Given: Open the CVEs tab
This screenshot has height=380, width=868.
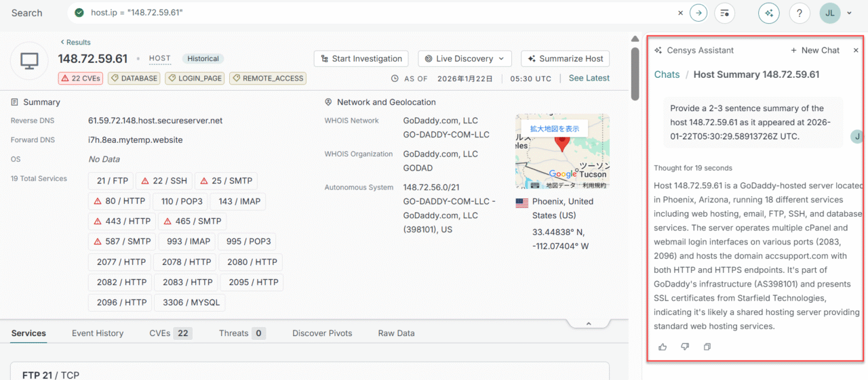Looking at the screenshot, I should [x=170, y=333].
